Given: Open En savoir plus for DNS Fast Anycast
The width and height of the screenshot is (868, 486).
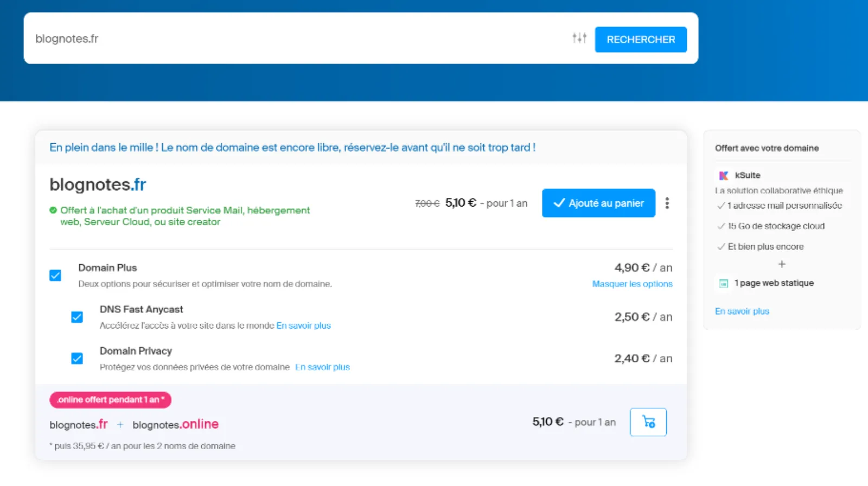Looking at the screenshot, I should [303, 325].
